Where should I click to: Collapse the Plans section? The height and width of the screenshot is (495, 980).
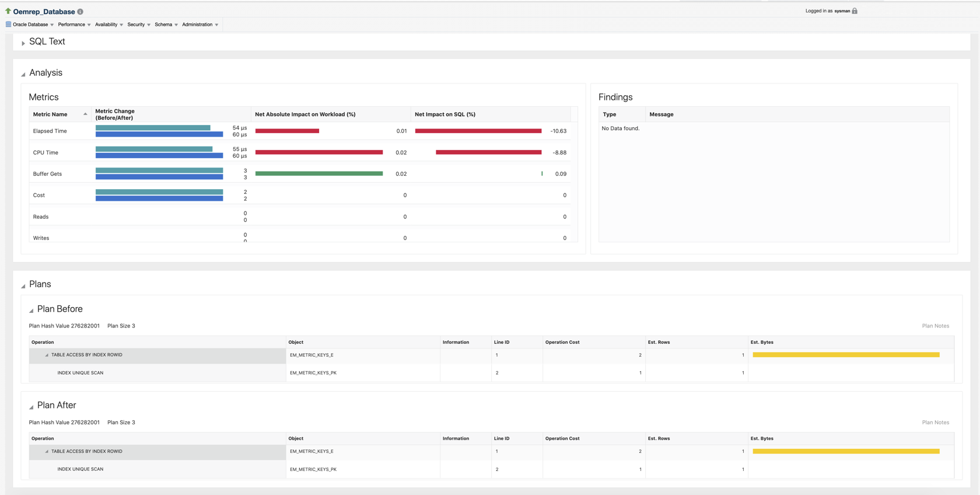pos(23,285)
